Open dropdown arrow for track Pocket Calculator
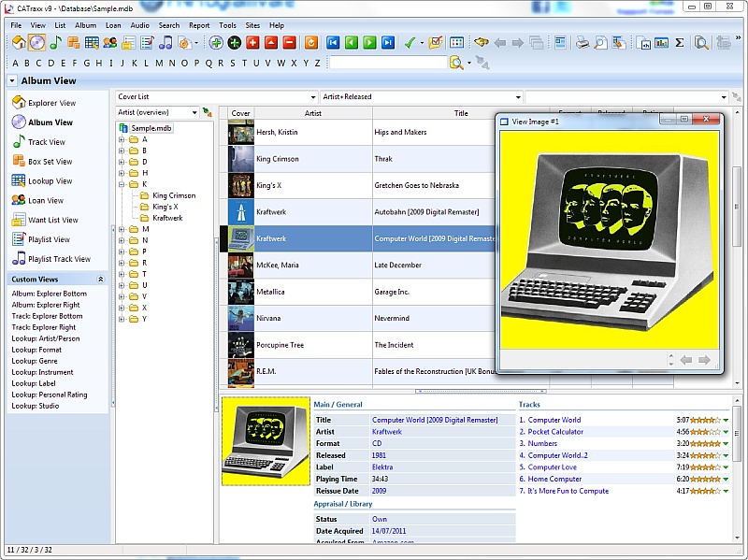 [x=726, y=432]
